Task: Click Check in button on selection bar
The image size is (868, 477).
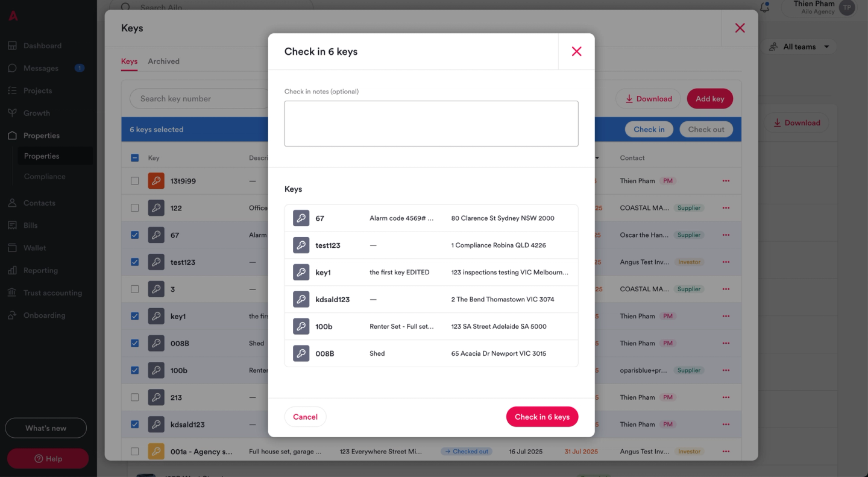Action: (649, 130)
